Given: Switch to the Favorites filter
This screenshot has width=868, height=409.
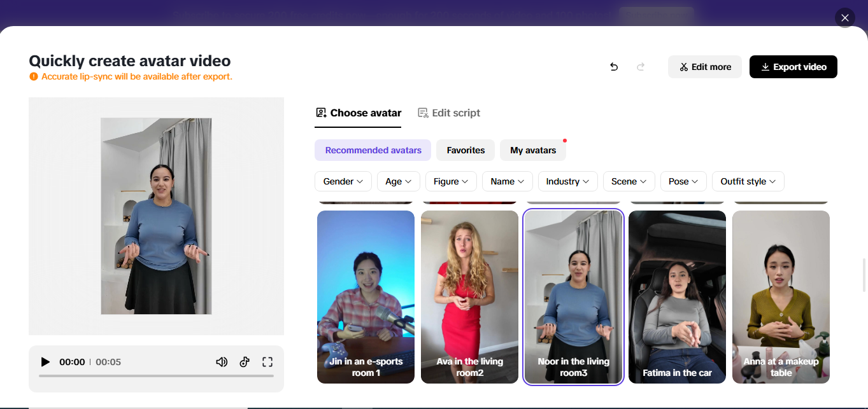Looking at the screenshot, I should [465, 150].
